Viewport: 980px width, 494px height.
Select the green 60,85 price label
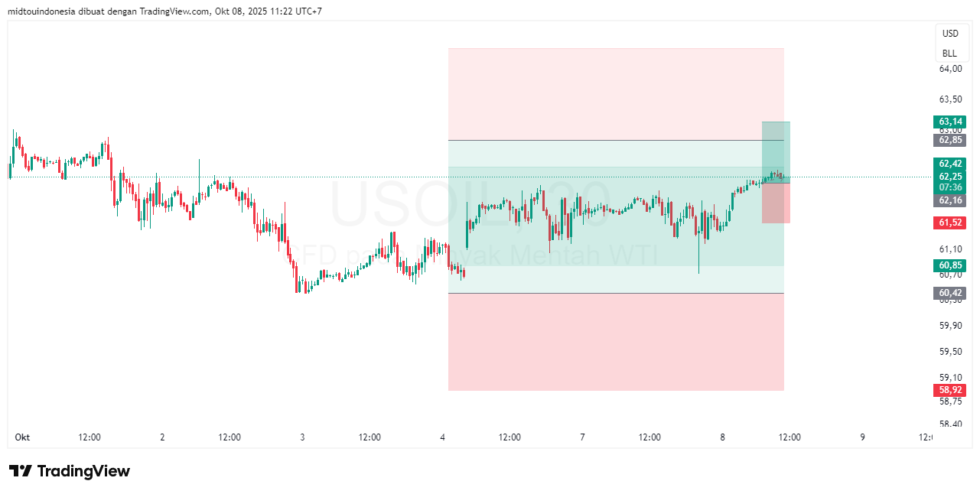[950, 266]
